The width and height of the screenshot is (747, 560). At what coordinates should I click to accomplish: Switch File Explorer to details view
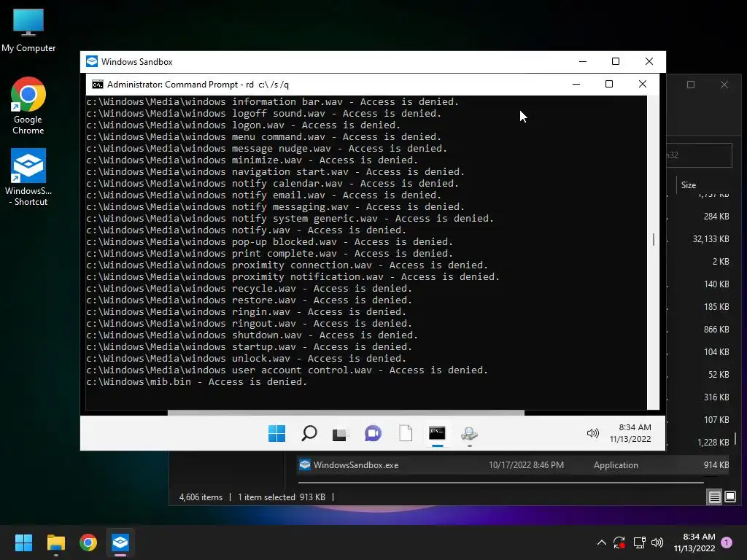[x=715, y=497]
